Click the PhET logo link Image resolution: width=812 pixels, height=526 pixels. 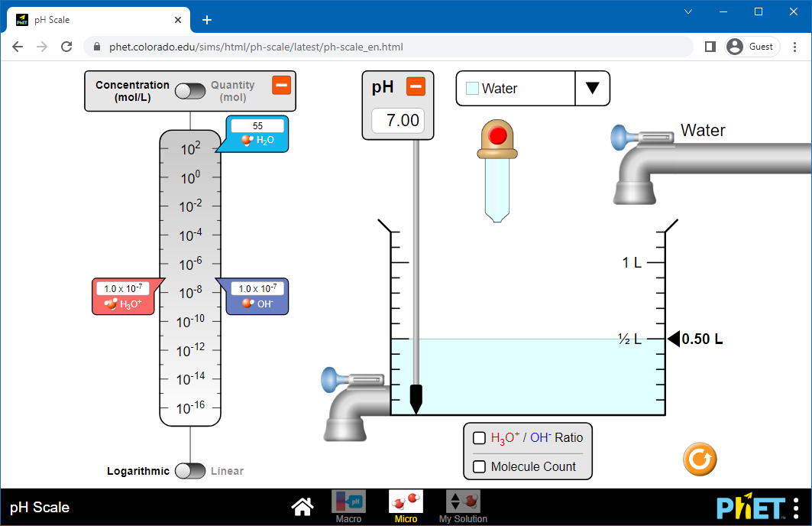[x=750, y=508]
